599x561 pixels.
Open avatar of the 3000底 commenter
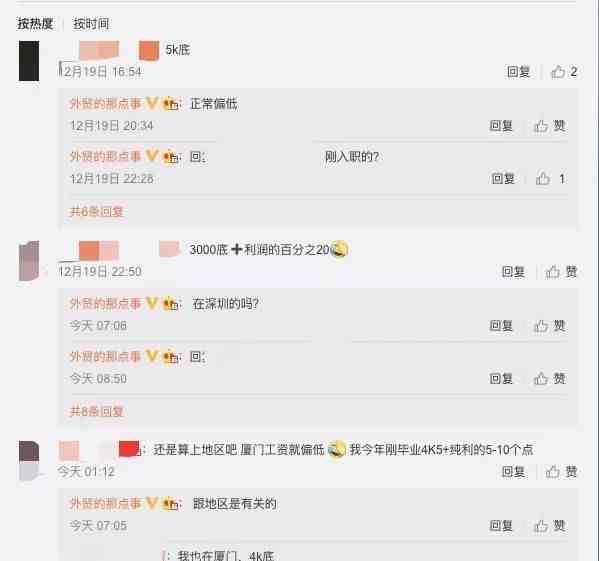pos(29,261)
